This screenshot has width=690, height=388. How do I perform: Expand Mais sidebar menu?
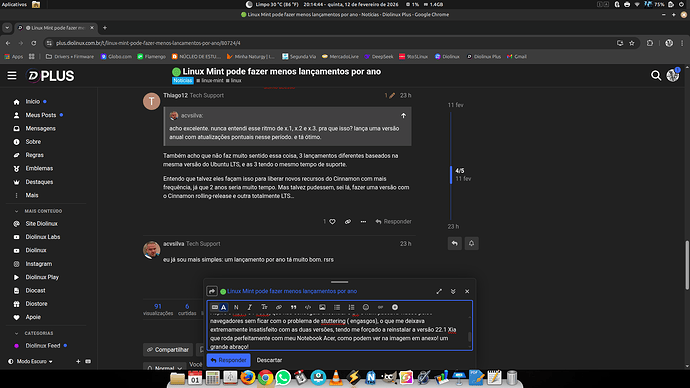(32, 195)
